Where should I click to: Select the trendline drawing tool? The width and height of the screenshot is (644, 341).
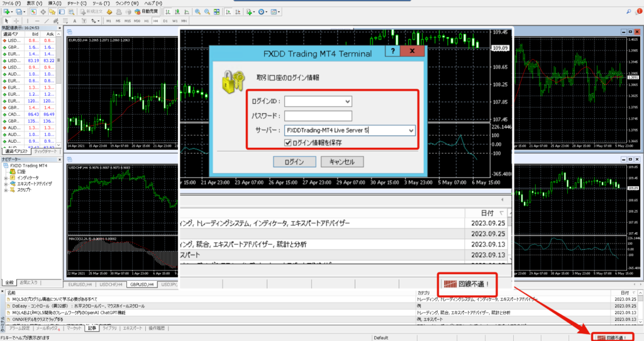click(47, 21)
